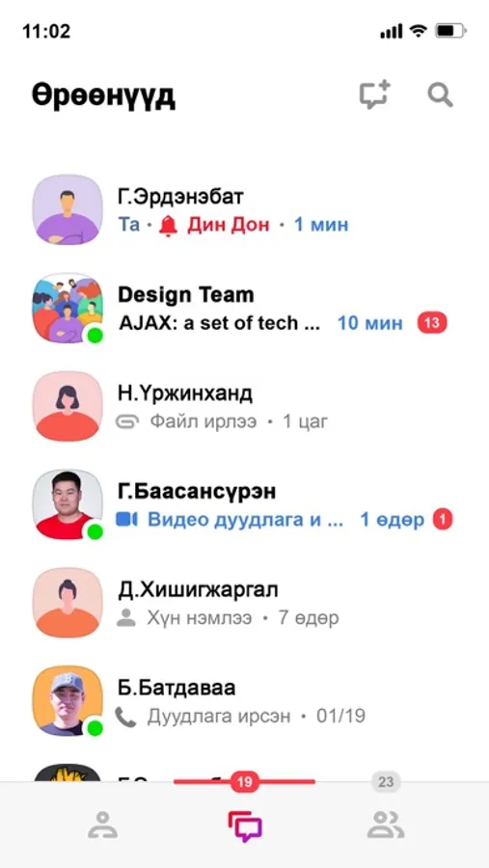The image size is (489, 868).
Task: Tap the person-added icon under Д.Хишигжаргал
Action: (126, 618)
